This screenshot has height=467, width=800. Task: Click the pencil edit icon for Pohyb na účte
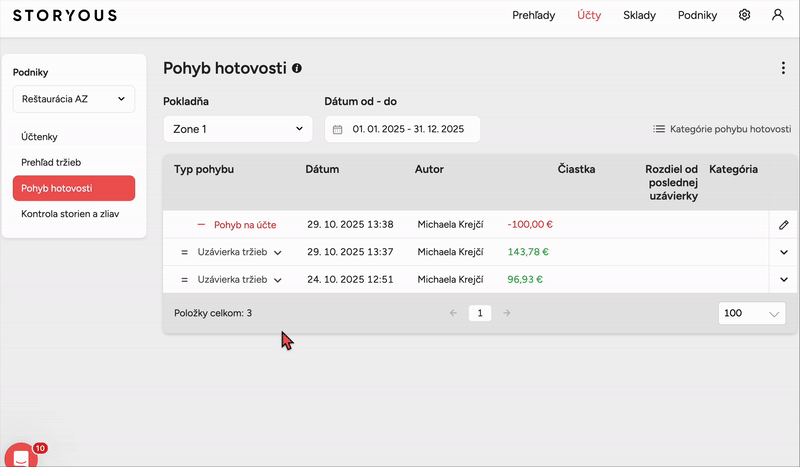coord(783,225)
